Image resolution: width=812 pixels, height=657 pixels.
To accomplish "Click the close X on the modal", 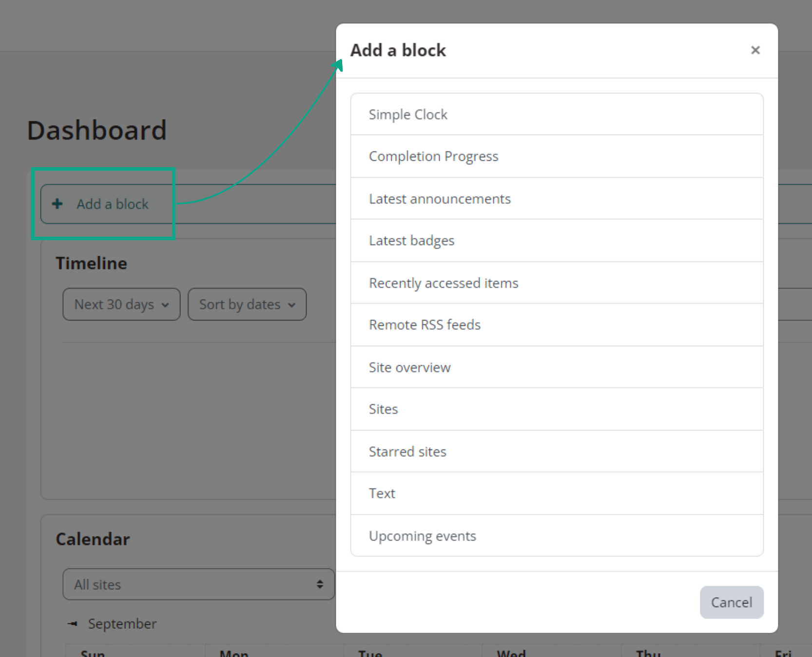I will [x=755, y=50].
